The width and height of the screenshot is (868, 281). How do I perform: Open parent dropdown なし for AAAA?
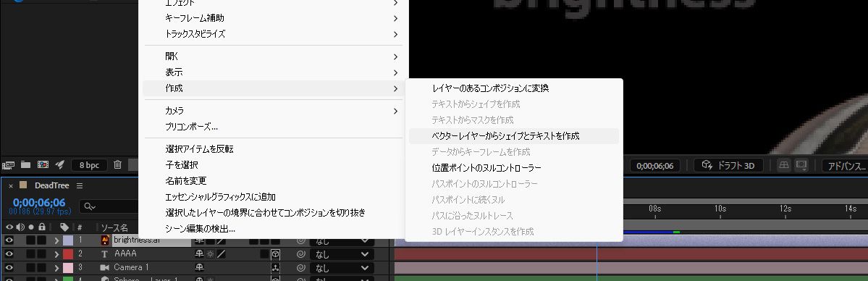[342, 254]
